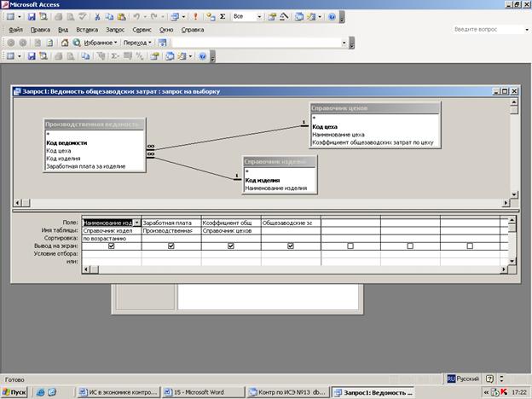Screen dimensions: 532x399
Task: Open the Сервис menu
Action: click(x=142, y=29)
